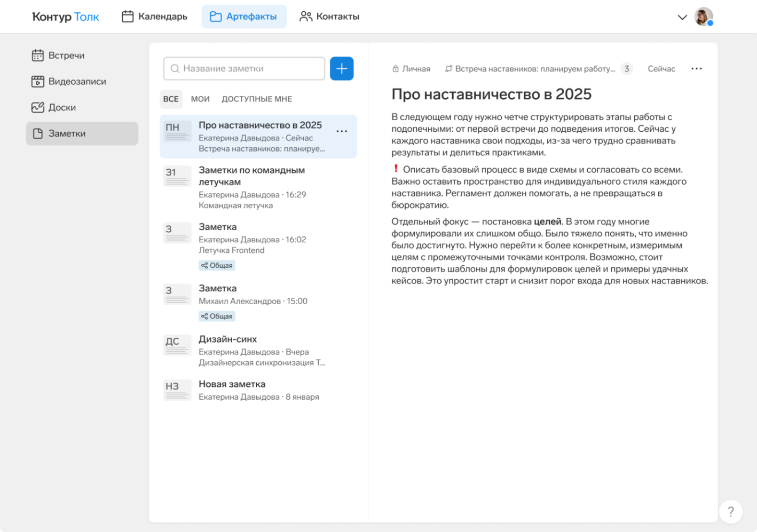Click the user avatar picture
This screenshot has width=757, height=532.
[x=704, y=17]
